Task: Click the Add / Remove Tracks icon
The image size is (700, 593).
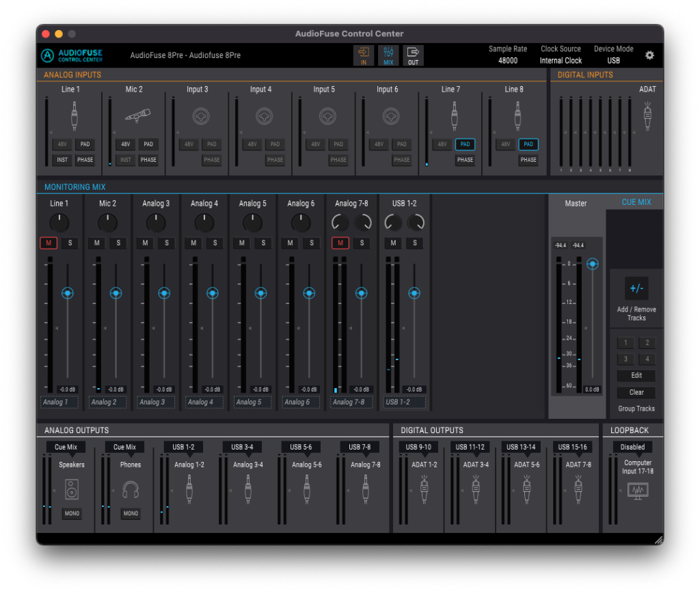Action: 636,289
